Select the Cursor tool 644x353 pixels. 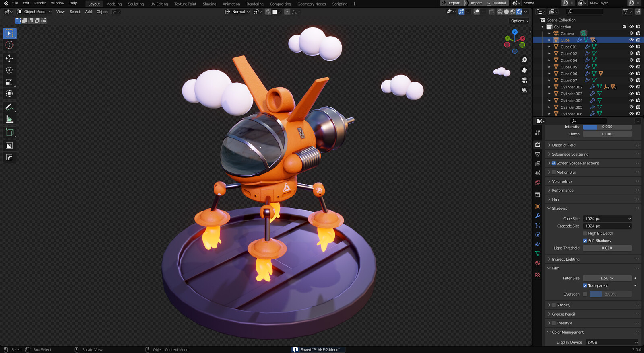(10, 45)
